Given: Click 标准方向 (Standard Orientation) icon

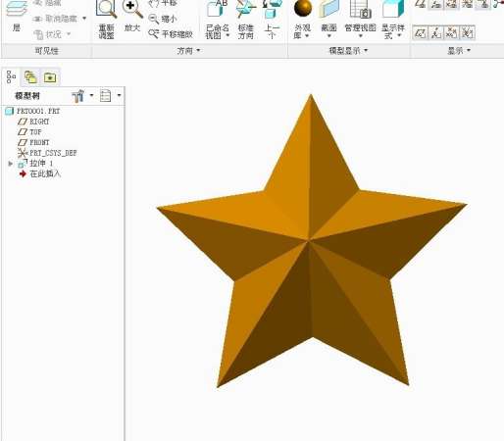Looking at the screenshot, I should click(246, 9).
